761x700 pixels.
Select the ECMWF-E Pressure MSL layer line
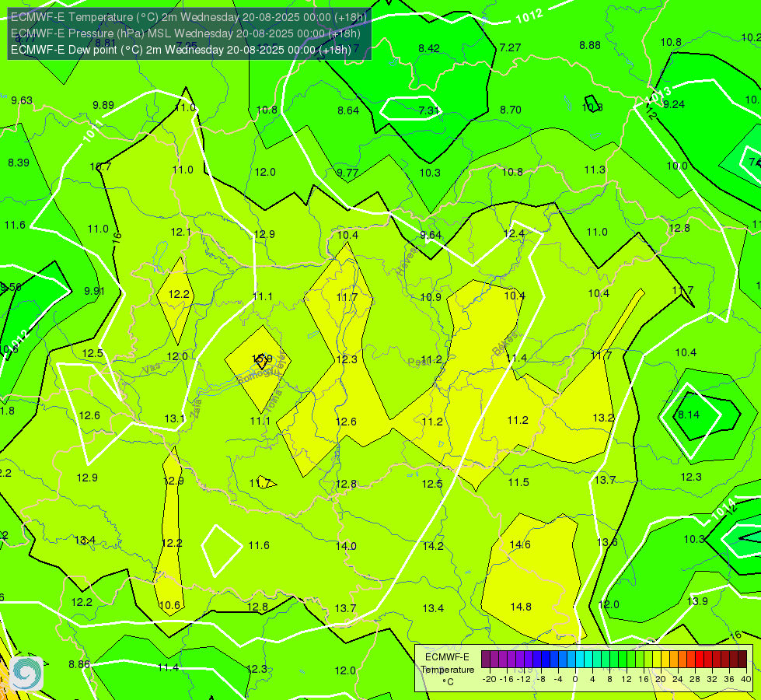[x=186, y=33]
